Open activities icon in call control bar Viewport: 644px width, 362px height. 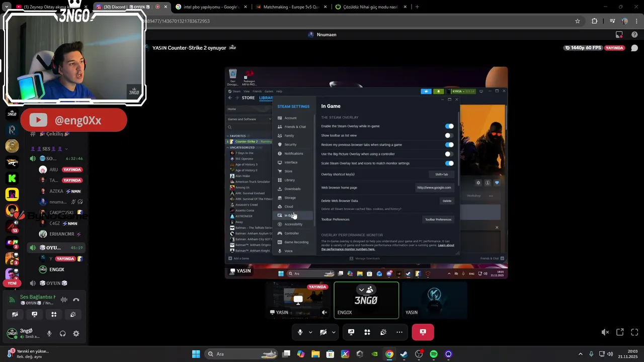[367, 332]
